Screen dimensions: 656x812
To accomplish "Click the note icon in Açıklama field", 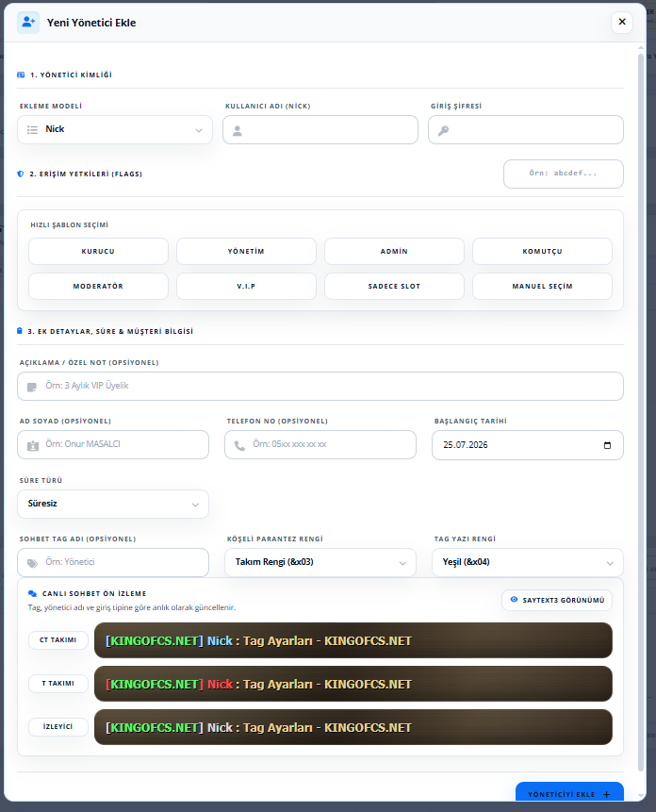I will (x=31, y=387).
